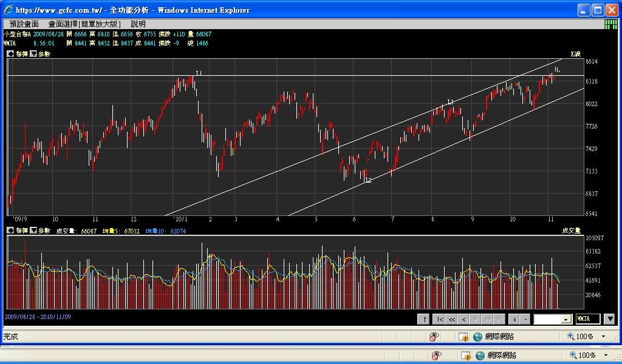This screenshot has height=364, width=622.
Task: Click the WMT& symbol input field
Action: [x=588, y=319]
